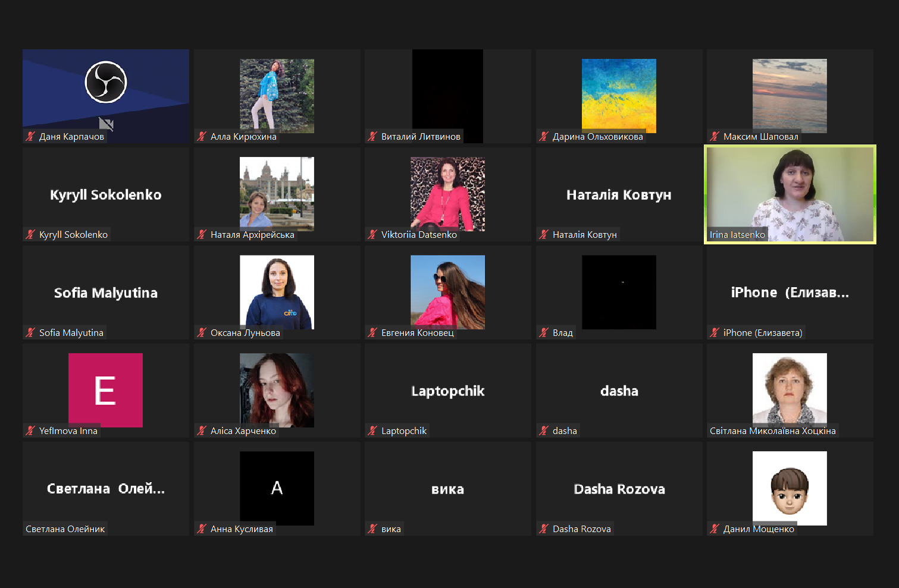This screenshot has height=588, width=899.
Task: Click the large dasha name text
Action: 619,391
